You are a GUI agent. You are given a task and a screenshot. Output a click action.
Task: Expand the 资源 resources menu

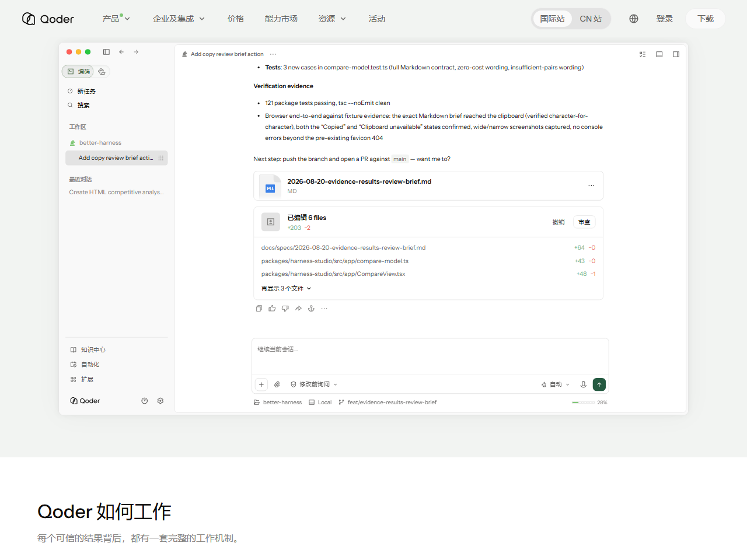[x=332, y=19]
